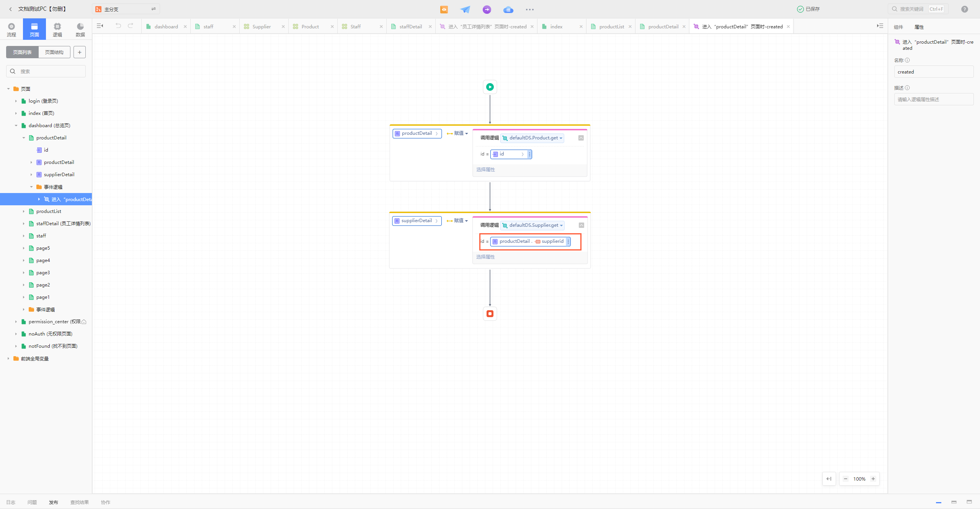The image size is (980, 509).
Task: Open the 协作 bottom tab
Action: coord(106,502)
